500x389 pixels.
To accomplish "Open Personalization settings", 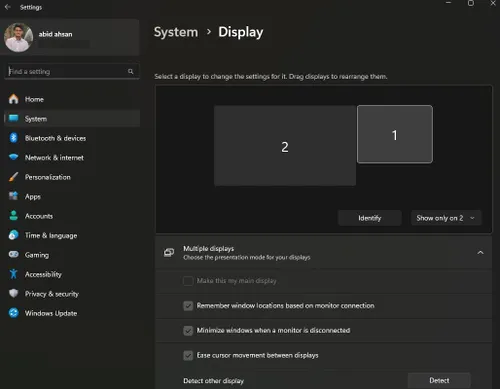I will [x=72, y=177].
